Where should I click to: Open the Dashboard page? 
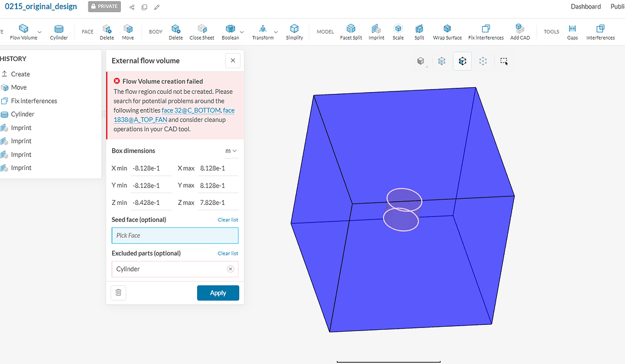(585, 6)
